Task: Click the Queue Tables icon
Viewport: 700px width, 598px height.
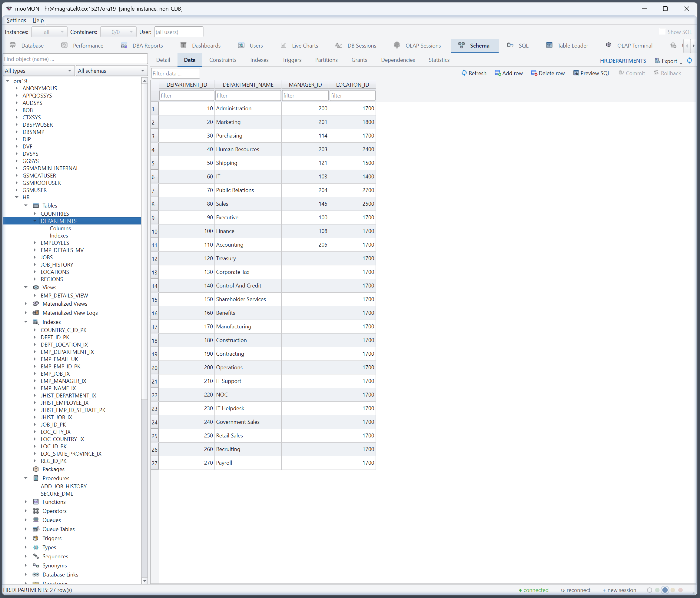Action: point(36,529)
